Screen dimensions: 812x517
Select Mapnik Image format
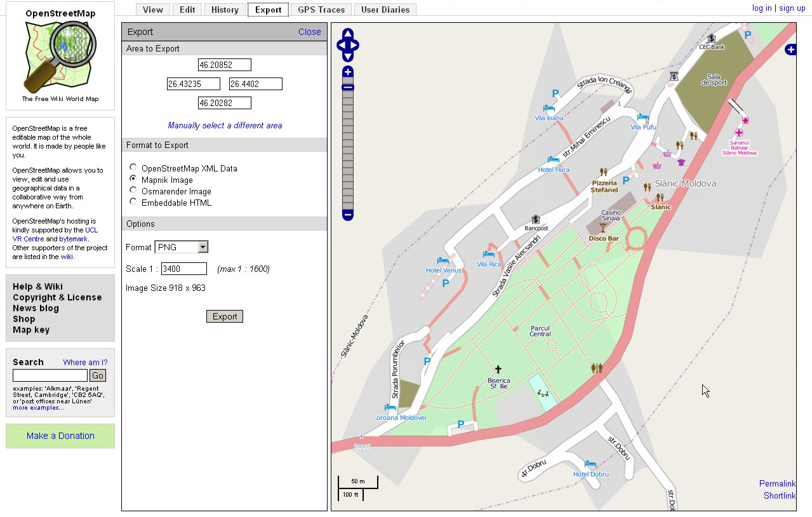[133, 179]
